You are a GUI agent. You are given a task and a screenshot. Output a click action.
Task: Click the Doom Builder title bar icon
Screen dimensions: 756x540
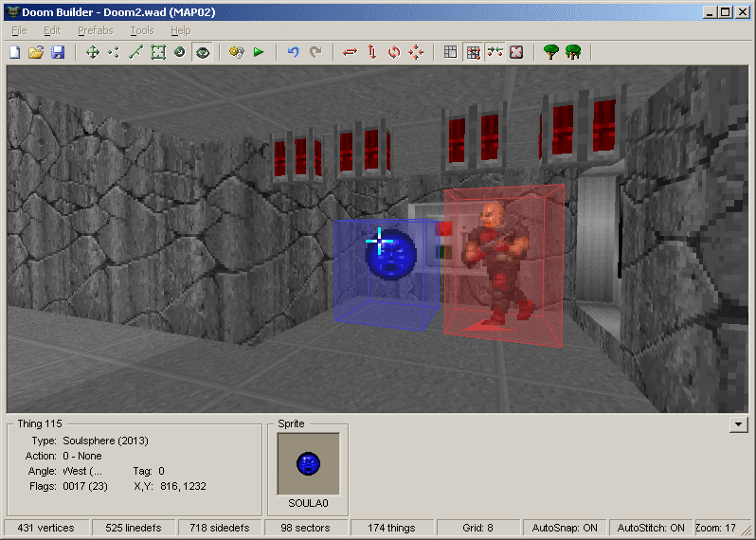tap(13, 12)
